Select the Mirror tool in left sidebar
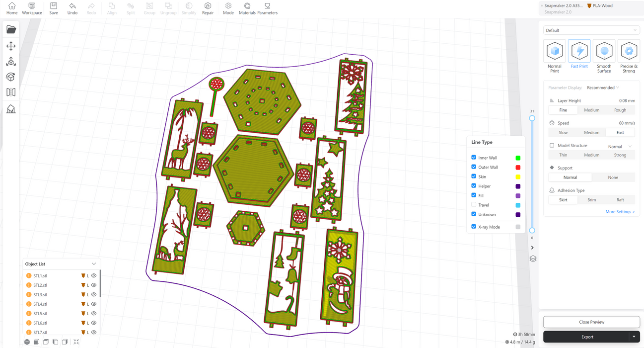644x348 pixels. [x=11, y=92]
